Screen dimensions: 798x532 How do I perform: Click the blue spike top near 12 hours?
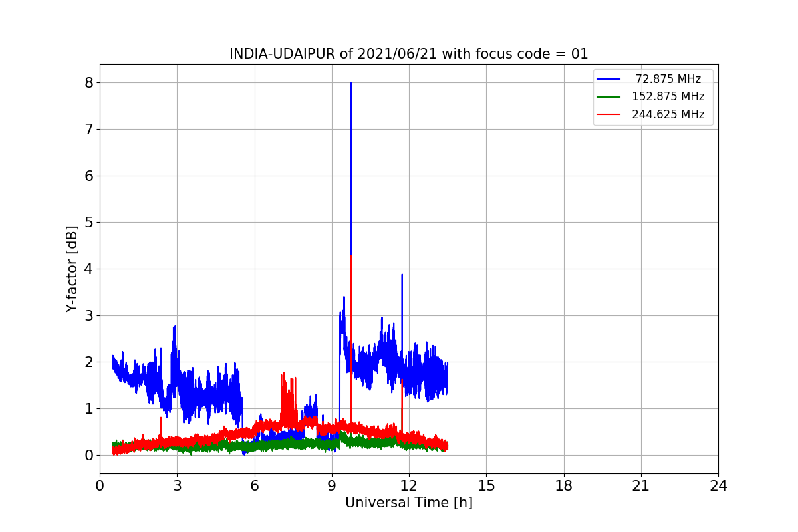402,275
